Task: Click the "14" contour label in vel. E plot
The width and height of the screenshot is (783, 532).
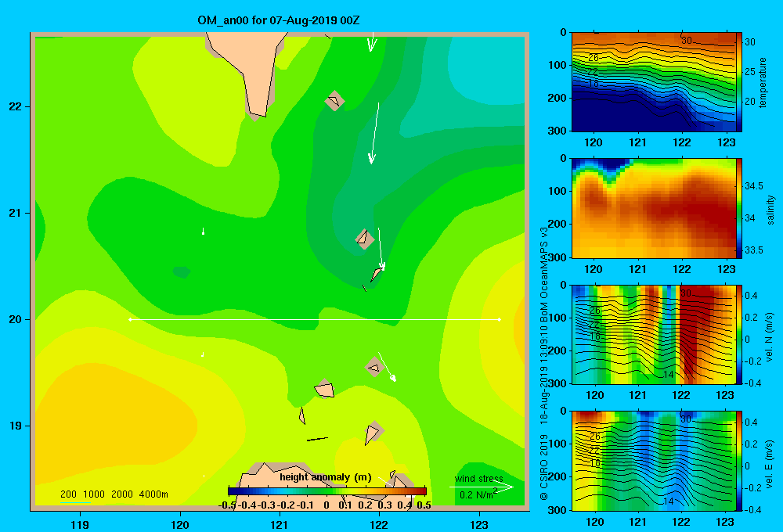Action: pos(668,501)
